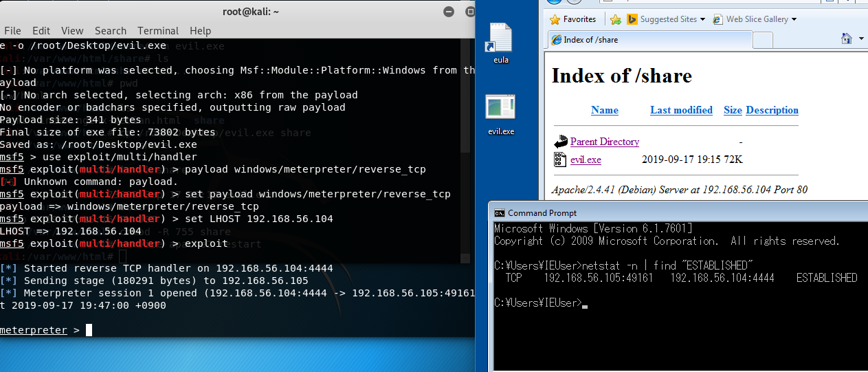Sort the listing by Description

[x=772, y=110]
